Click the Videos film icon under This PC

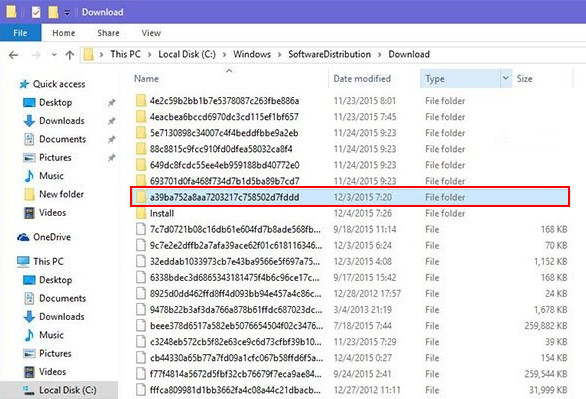29,372
